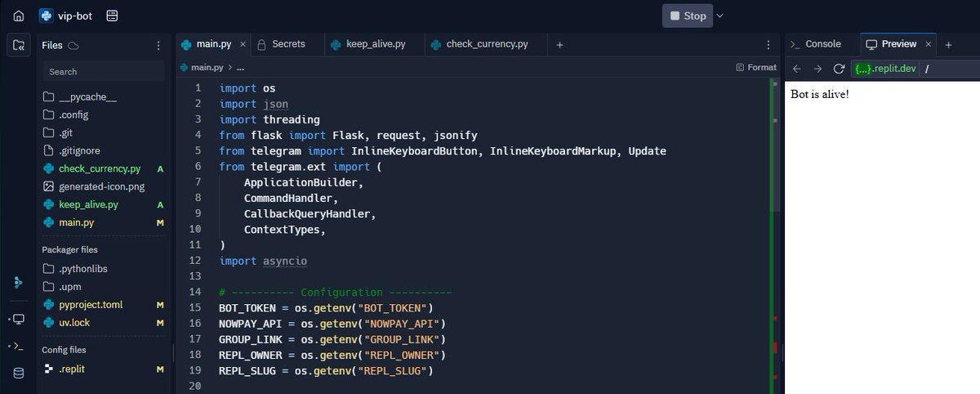Click the Configuration comment on line 14
This screenshot has width=980, height=394.
[335, 292]
